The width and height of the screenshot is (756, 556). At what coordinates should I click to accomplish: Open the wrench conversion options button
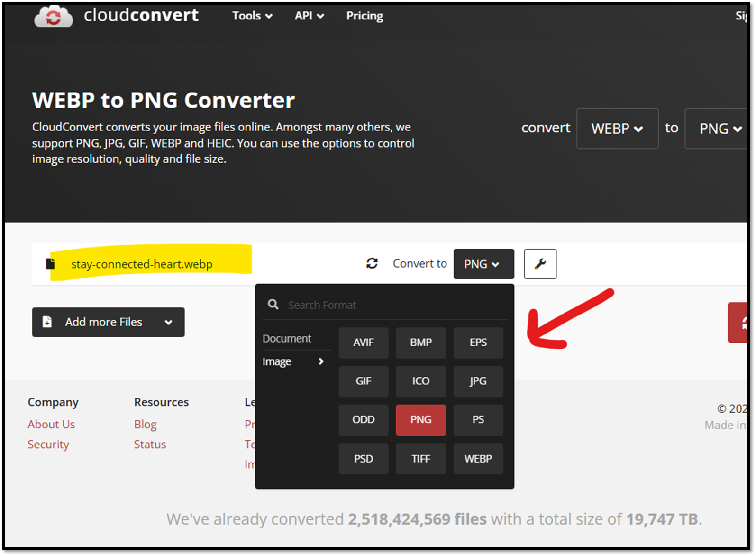(x=540, y=264)
